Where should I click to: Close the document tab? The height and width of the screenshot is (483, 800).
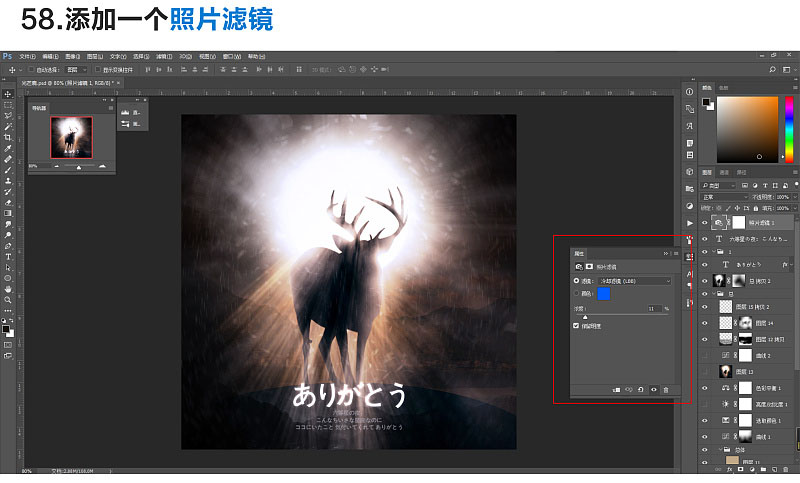click(x=118, y=83)
